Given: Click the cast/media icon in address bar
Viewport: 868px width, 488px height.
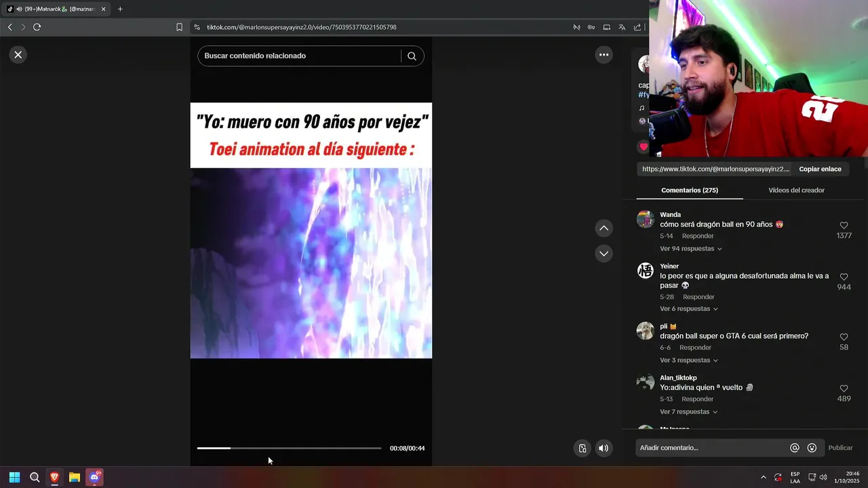Looking at the screenshot, I should (x=607, y=27).
